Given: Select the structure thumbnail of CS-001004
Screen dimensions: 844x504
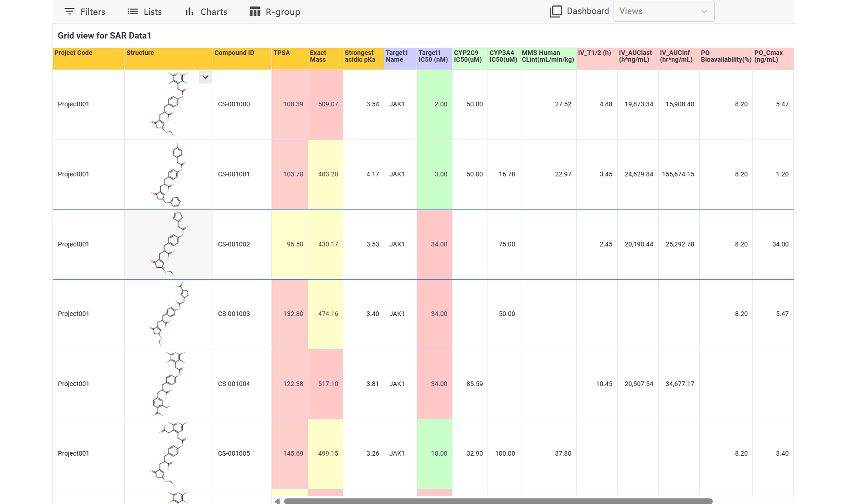Looking at the screenshot, I should tap(169, 384).
